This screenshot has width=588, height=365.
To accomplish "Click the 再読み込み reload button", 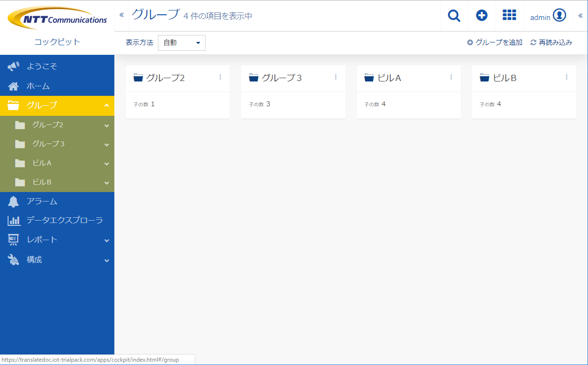I will [x=551, y=42].
